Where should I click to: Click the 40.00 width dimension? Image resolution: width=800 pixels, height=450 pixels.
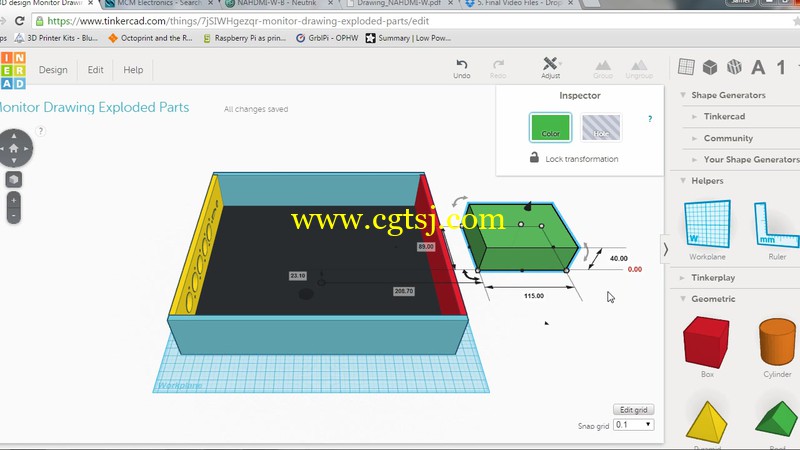[x=618, y=258]
